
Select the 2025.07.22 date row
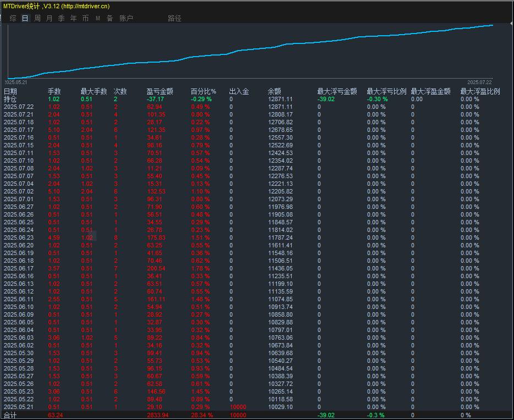[x=257, y=107]
